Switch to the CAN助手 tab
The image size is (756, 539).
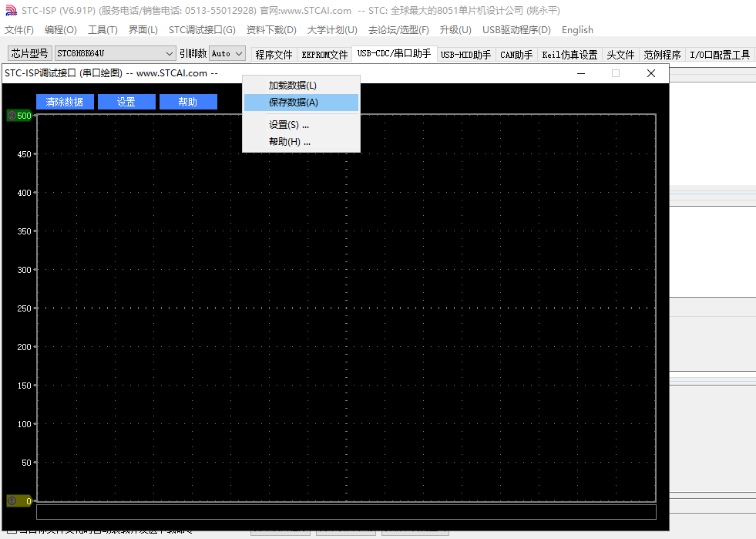coord(516,55)
